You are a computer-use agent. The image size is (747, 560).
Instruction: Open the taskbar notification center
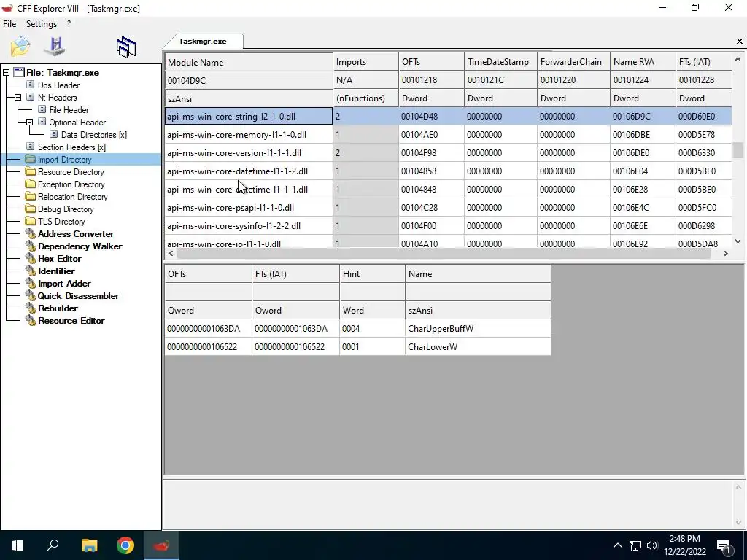(724, 545)
